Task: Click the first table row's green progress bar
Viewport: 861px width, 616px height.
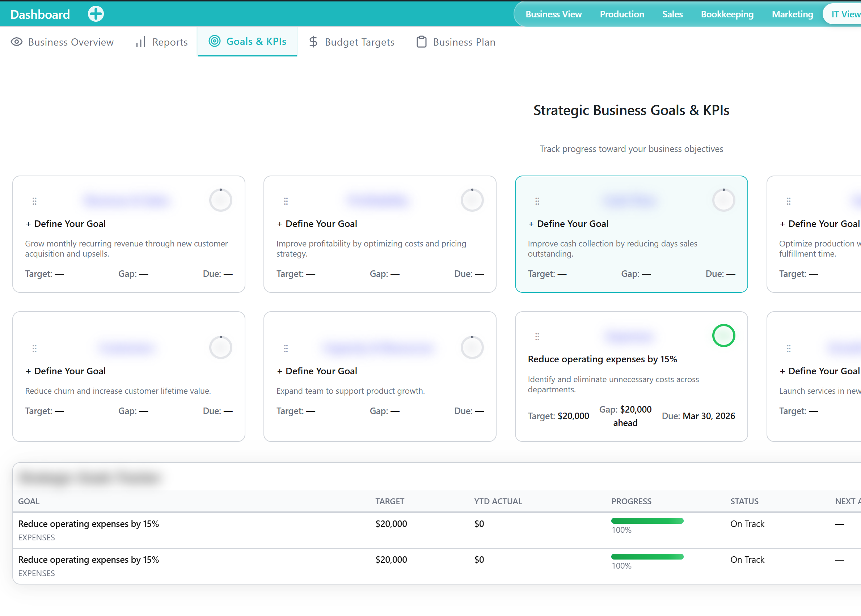Action: pos(647,521)
